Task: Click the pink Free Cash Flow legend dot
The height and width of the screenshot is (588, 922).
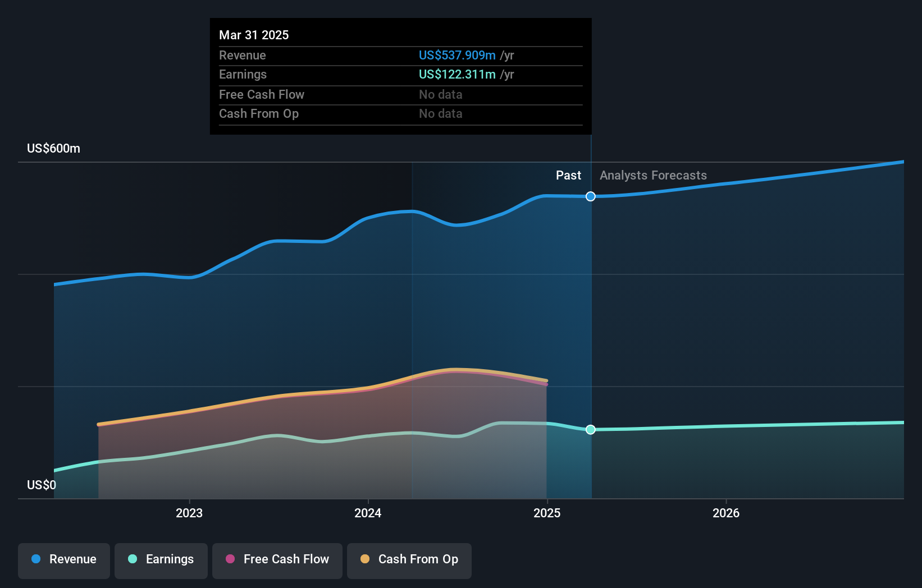Action: click(x=230, y=559)
